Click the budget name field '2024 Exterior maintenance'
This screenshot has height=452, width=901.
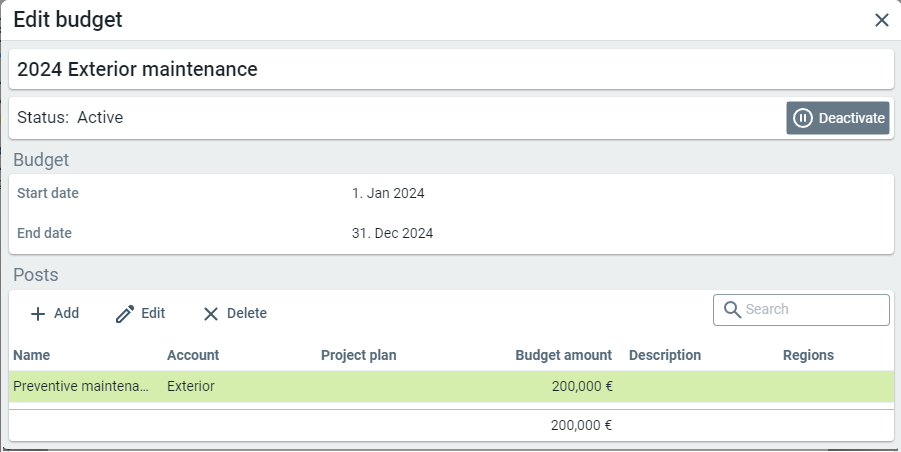pyautogui.click(x=450, y=70)
